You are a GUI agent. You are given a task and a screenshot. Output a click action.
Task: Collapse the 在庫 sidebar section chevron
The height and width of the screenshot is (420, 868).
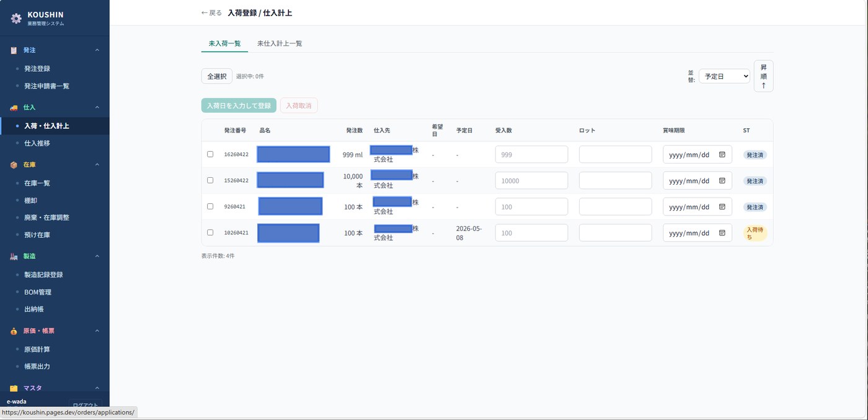pos(97,165)
